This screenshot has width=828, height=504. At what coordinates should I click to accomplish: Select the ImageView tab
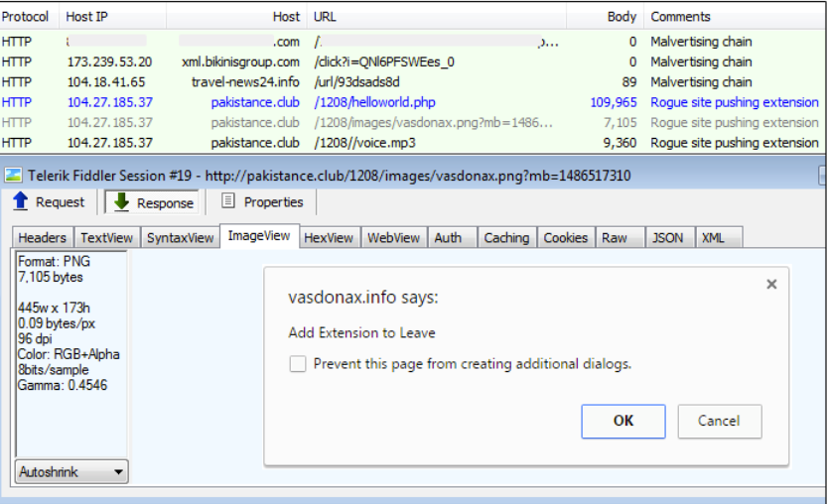coord(259,236)
